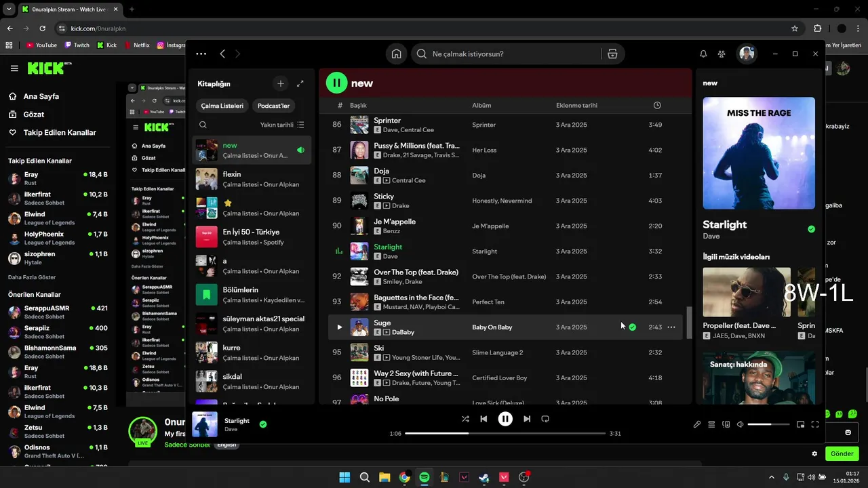
Task: Open Spotify notifications bell
Action: (x=703, y=54)
